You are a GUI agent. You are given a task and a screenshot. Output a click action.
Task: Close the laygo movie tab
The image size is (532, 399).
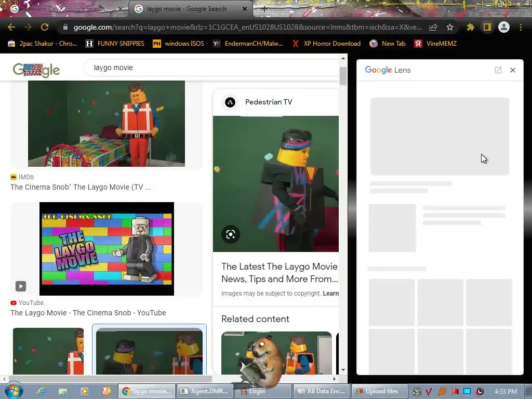pos(245,9)
